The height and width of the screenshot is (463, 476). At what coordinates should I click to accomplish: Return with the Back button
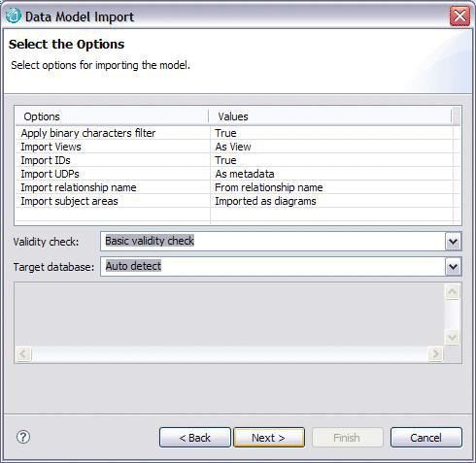tap(195, 438)
